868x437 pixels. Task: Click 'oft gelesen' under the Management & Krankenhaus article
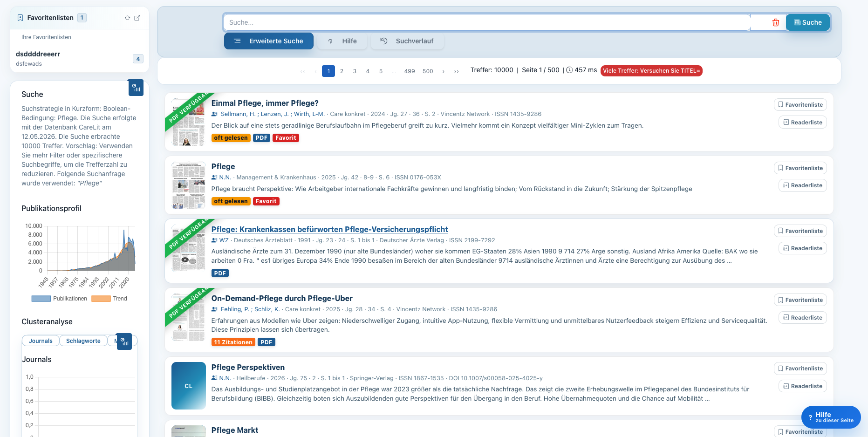point(231,201)
